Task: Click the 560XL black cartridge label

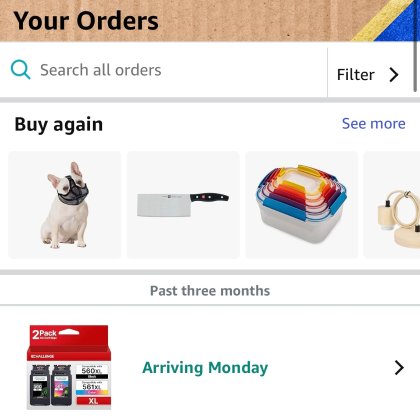Action: coord(92,372)
